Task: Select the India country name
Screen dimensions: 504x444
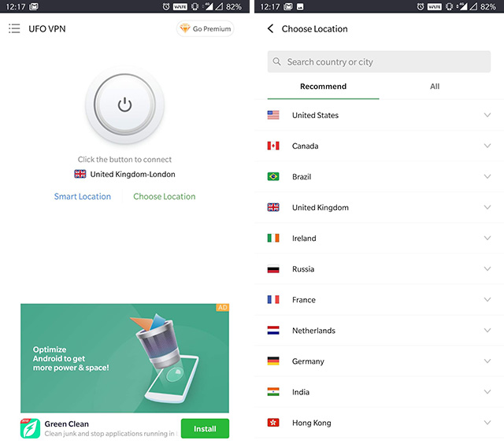Action: point(301,392)
